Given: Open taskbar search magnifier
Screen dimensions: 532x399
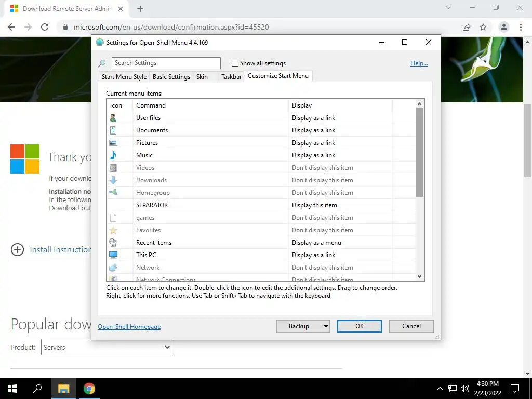Looking at the screenshot, I should 37,388.
